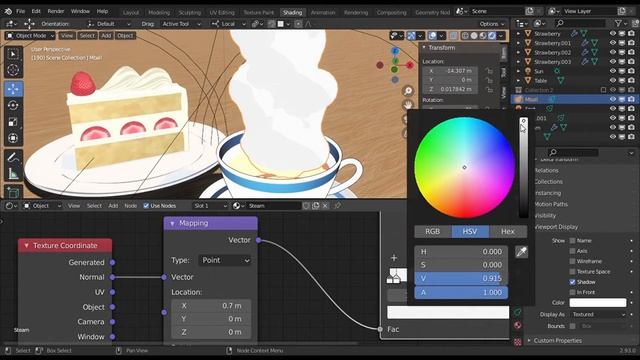Click the Node menu in node editor header

(131, 206)
